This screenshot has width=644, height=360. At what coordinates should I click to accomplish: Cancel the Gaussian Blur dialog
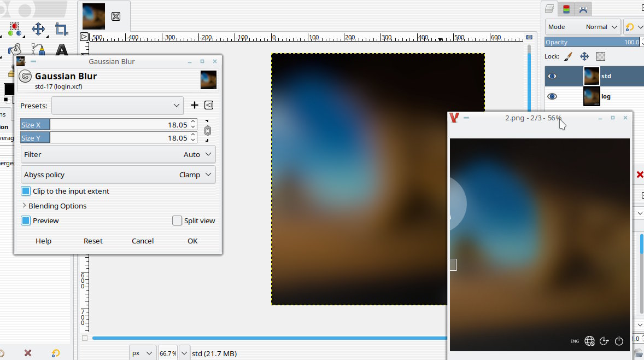click(x=143, y=241)
